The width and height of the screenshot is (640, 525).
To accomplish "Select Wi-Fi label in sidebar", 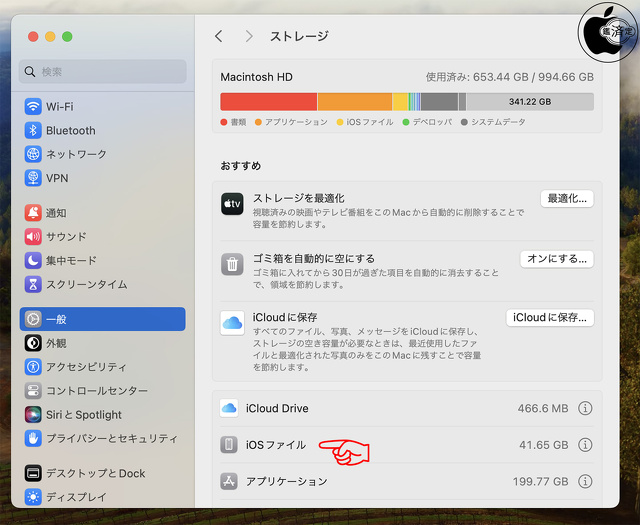I will 60,107.
